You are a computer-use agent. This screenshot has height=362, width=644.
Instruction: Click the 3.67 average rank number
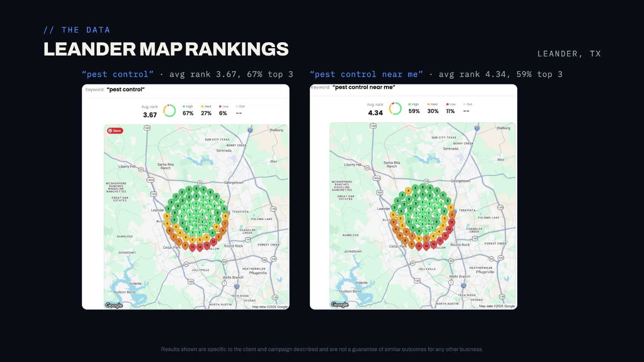click(150, 115)
